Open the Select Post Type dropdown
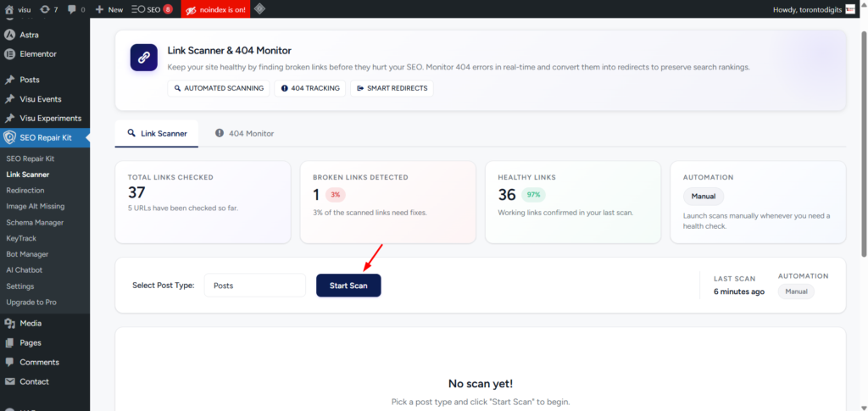The image size is (868, 411). coord(254,286)
